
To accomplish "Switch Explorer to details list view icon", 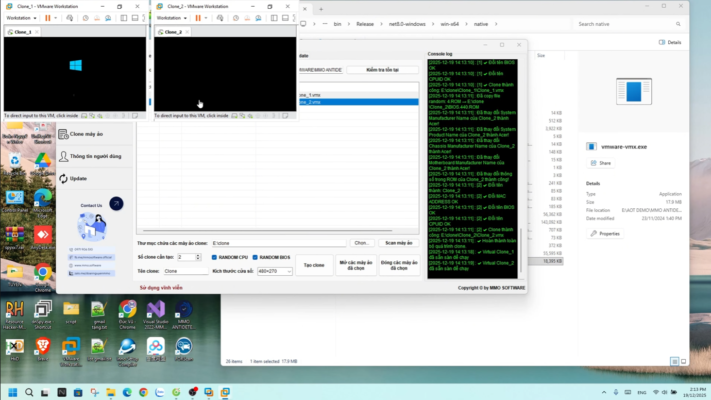I will (674, 361).
